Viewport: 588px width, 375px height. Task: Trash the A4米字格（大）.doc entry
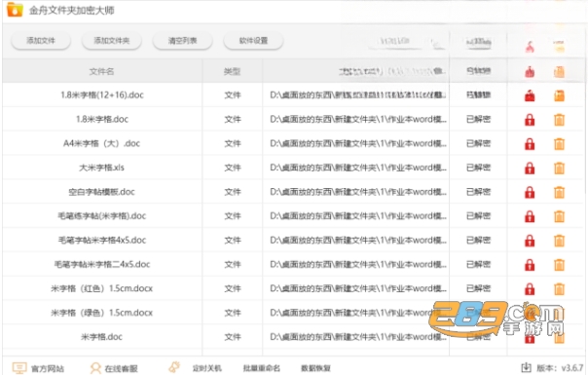coord(559,144)
